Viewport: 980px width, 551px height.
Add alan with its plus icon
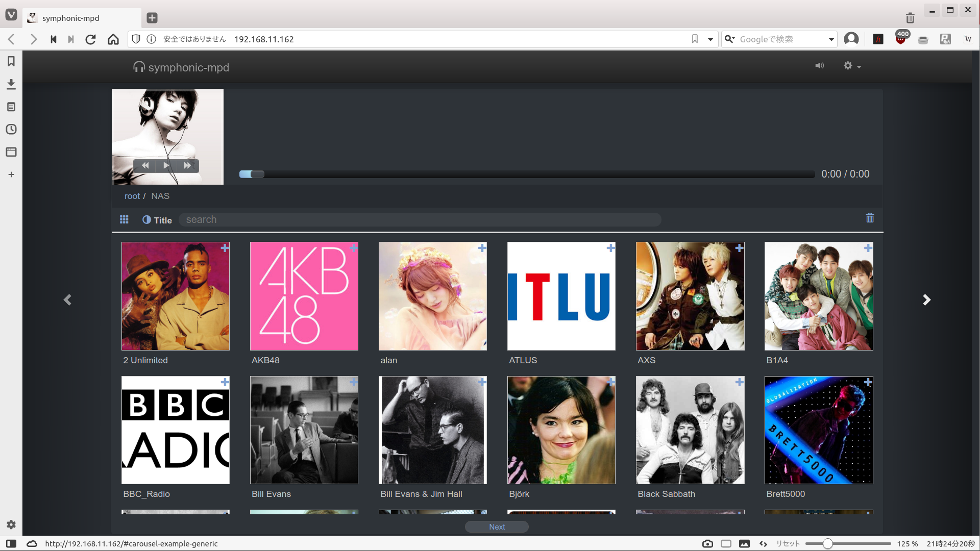pos(482,248)
